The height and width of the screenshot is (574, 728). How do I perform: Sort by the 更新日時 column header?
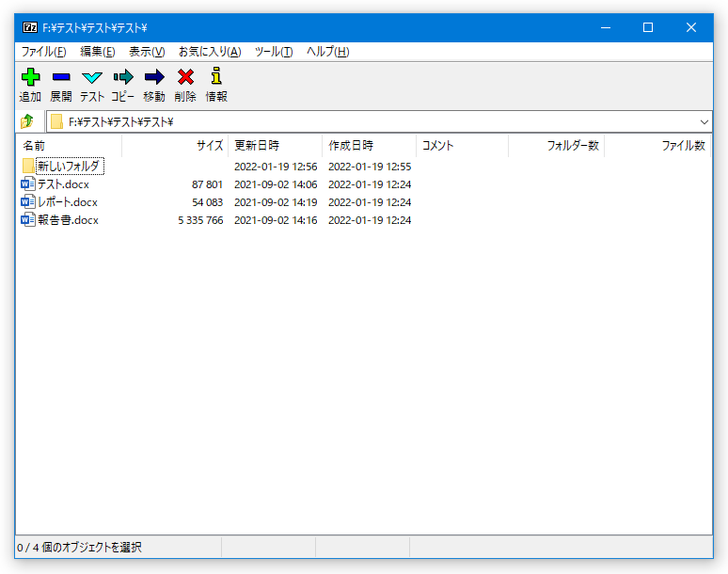(x=275, y=146)
